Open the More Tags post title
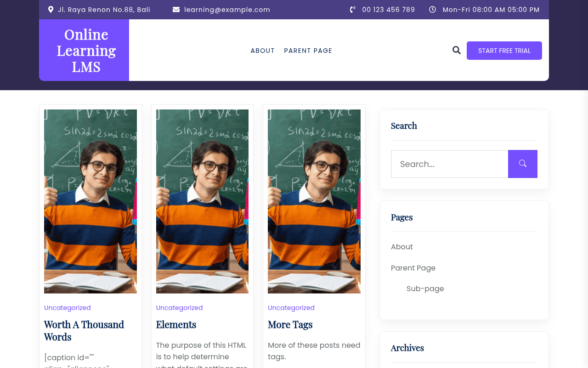Image resolution: width=588 pixels, height=368 pixels. (x=290, y=325)
